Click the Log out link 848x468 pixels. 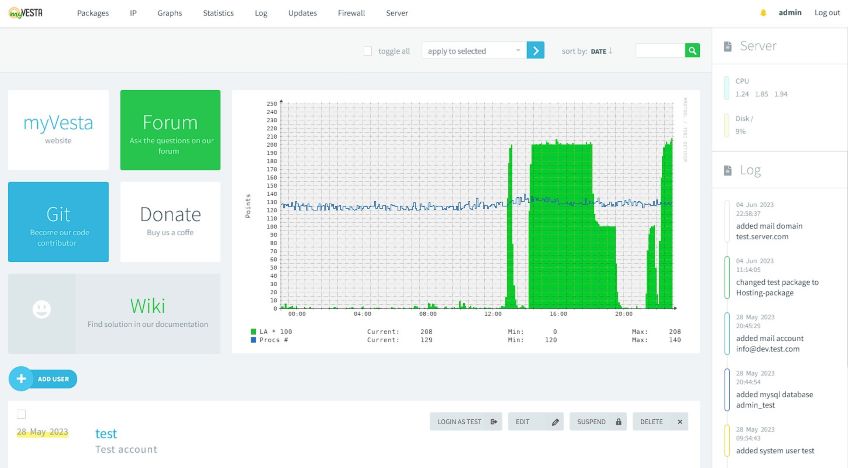(827, 13)
